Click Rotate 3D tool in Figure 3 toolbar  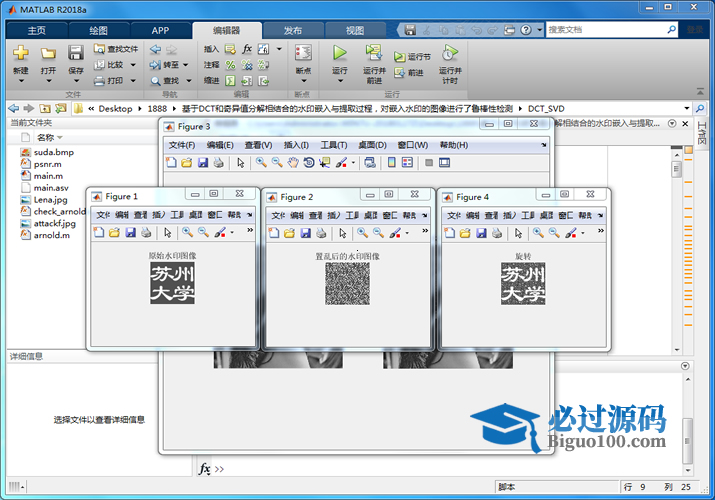tap(309, 162)
